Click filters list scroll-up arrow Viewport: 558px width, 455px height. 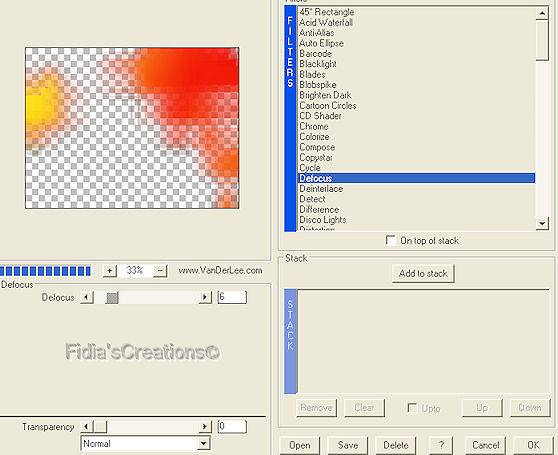[542, 14]
